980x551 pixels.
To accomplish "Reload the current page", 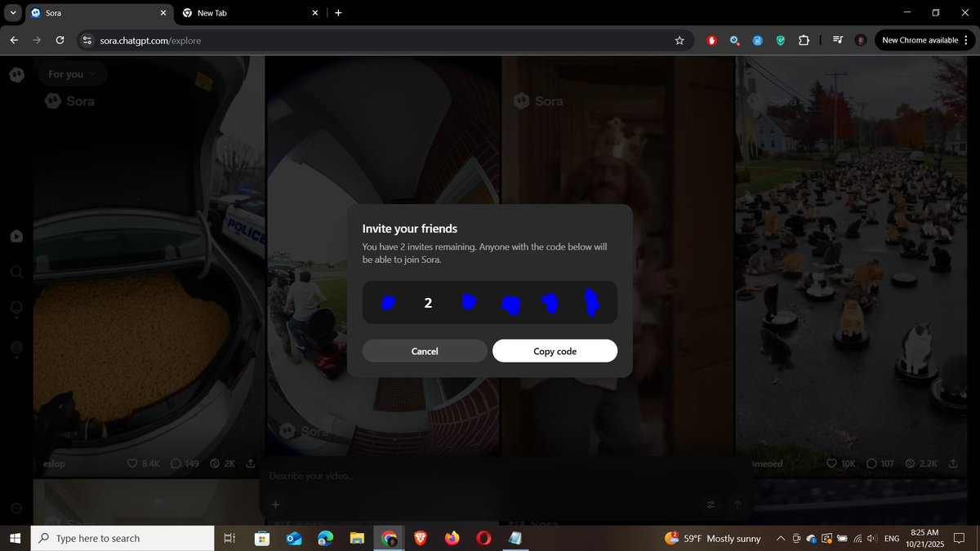I will pos(60,40).
